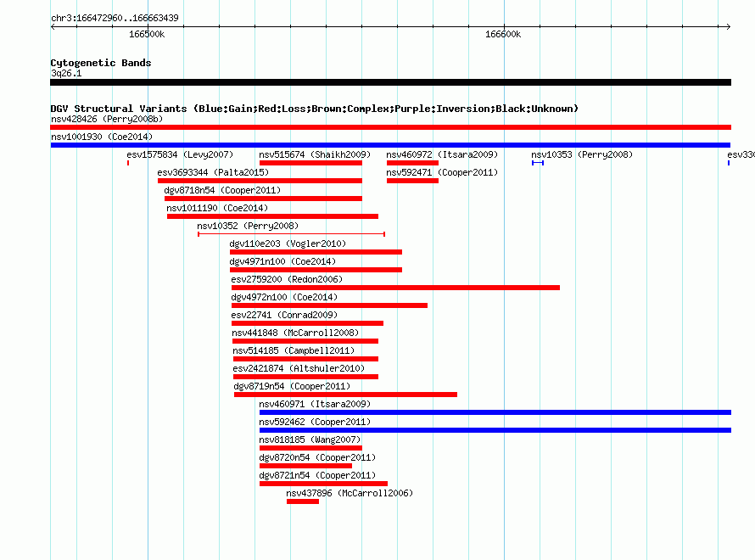The image size is (755, 560).
Task: Click the right arrow end of ruler
Action: point(728,26)
